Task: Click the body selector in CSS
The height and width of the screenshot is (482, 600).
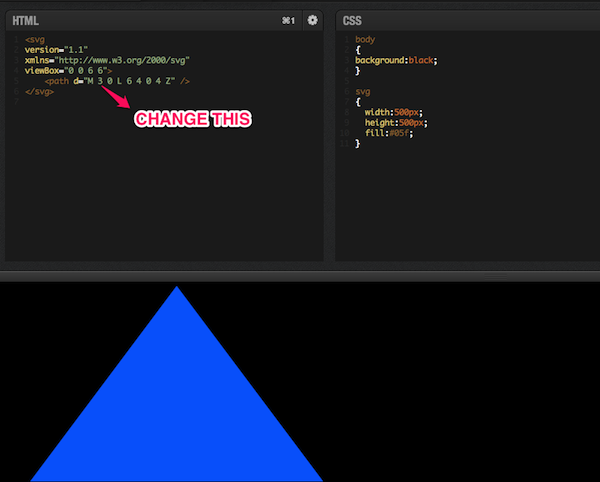Action: [365, 39]
